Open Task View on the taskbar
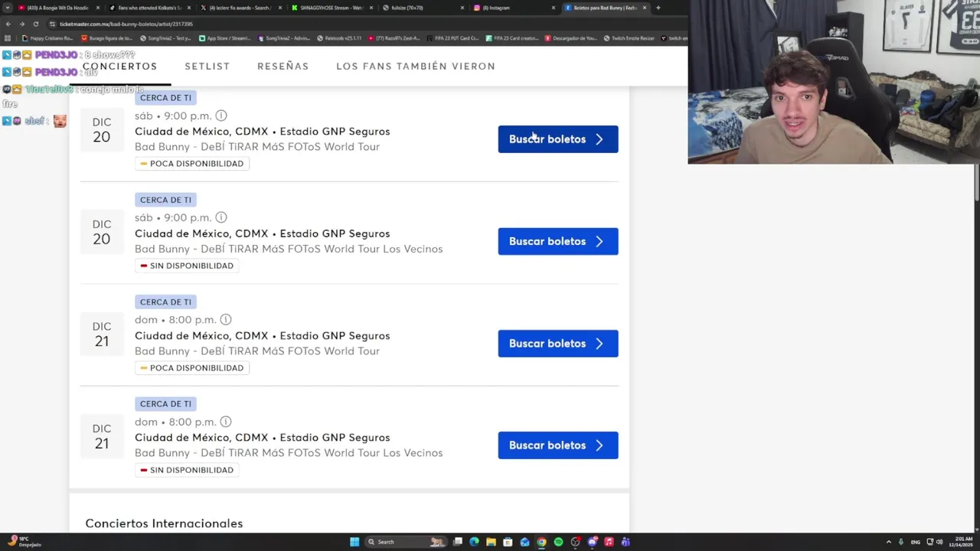The image size is (980, 551). click(458, 542)
